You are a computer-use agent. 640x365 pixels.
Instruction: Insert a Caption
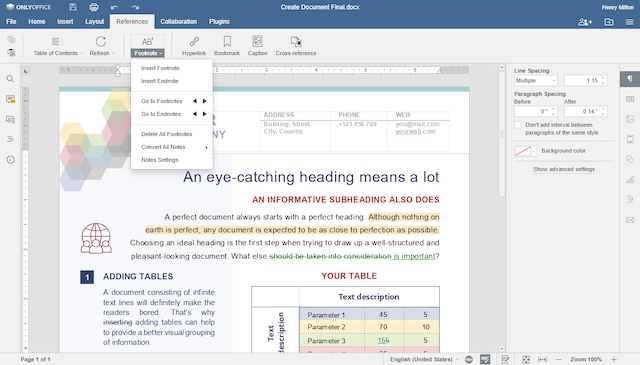(x=258, y=45)
